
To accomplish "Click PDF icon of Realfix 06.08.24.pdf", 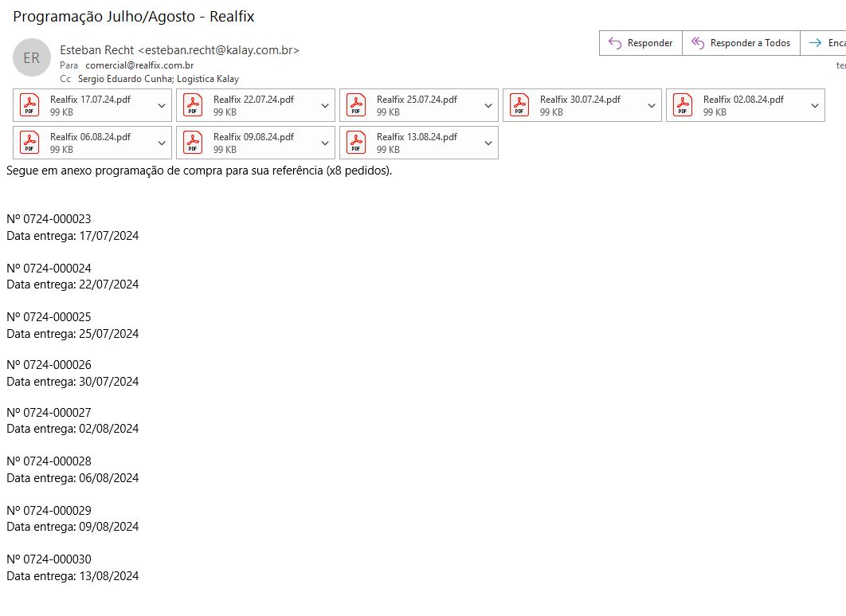I will [x=29, y=143].
